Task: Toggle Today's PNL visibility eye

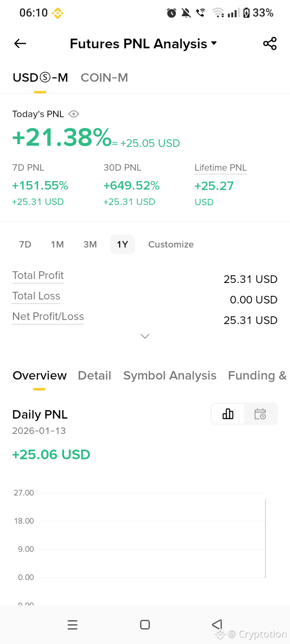Action: point(74,114)
